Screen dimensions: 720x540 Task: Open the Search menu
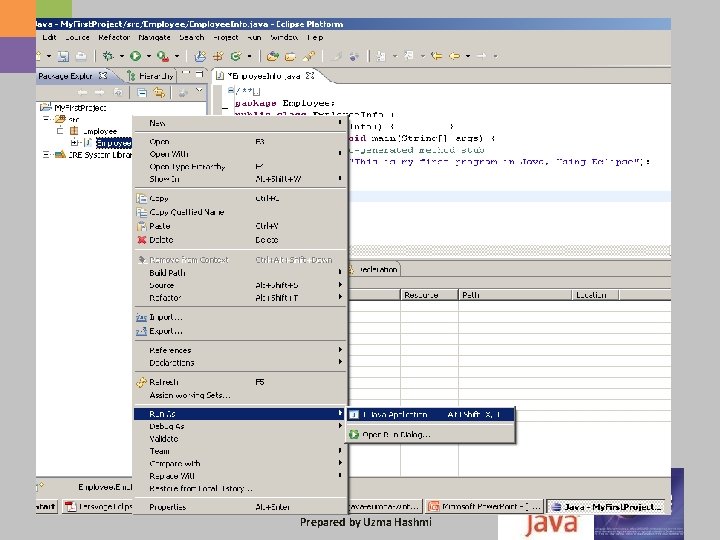click(191, 37)
